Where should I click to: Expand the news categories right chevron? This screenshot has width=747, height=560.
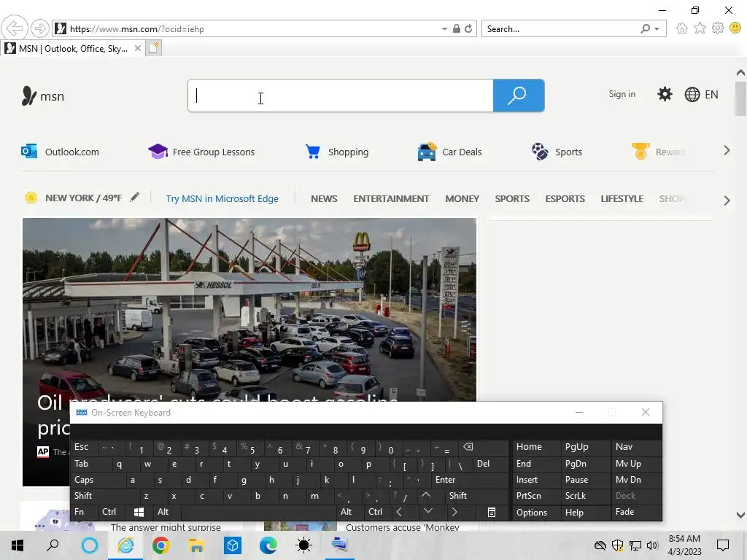727,201
